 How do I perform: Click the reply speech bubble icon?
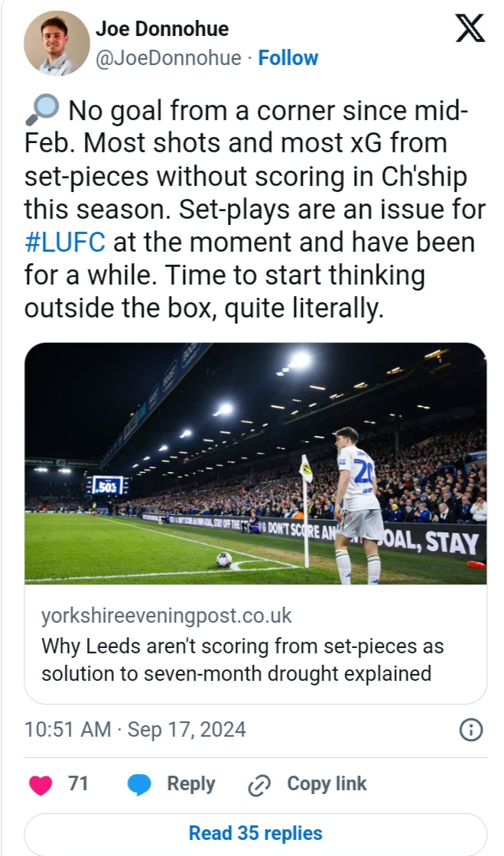coord(138,784)
